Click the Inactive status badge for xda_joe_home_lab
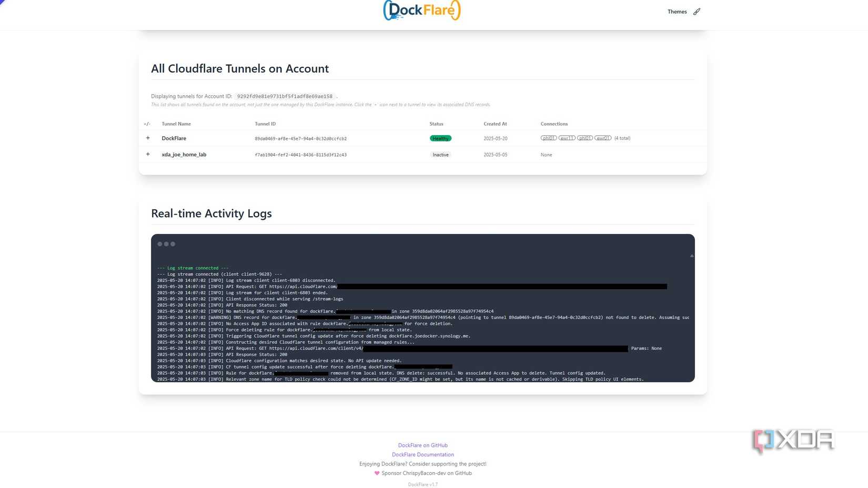The image size is (868, 488). click(x=440, y=155)
